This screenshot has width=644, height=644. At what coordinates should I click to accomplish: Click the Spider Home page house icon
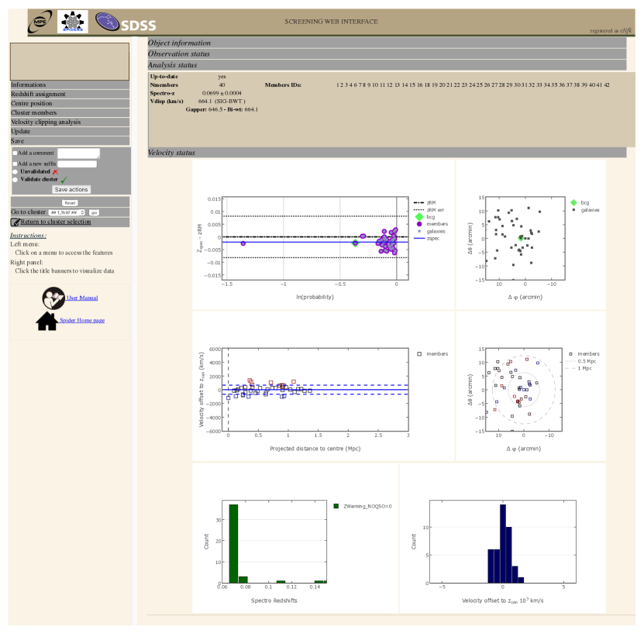click(46, 321)
